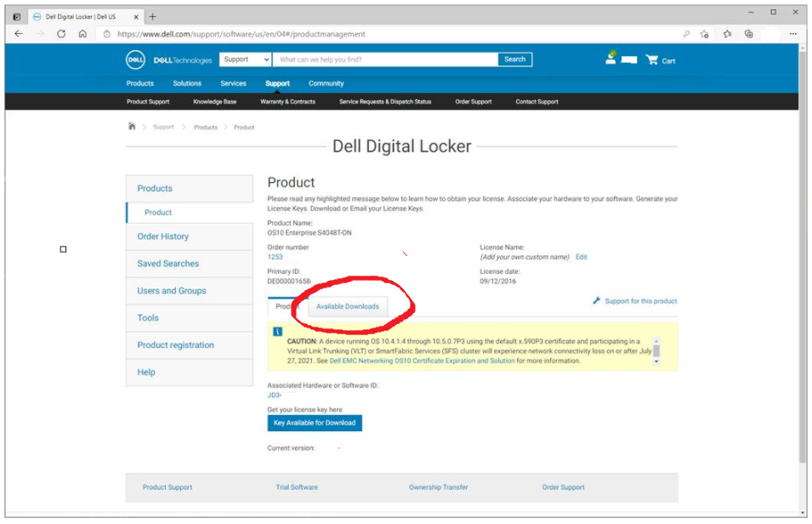
Task: Open account user profile icon
Action: [x=611, y=58]
